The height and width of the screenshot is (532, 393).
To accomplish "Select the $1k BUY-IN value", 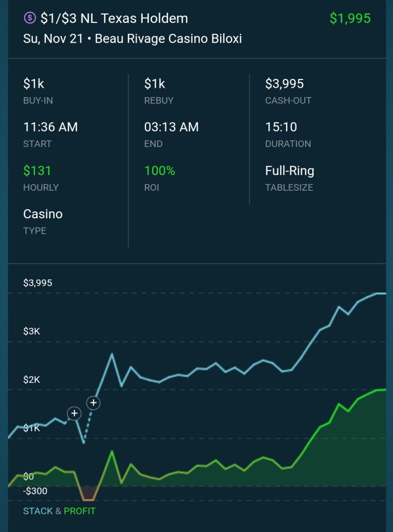I will (34, 84).
